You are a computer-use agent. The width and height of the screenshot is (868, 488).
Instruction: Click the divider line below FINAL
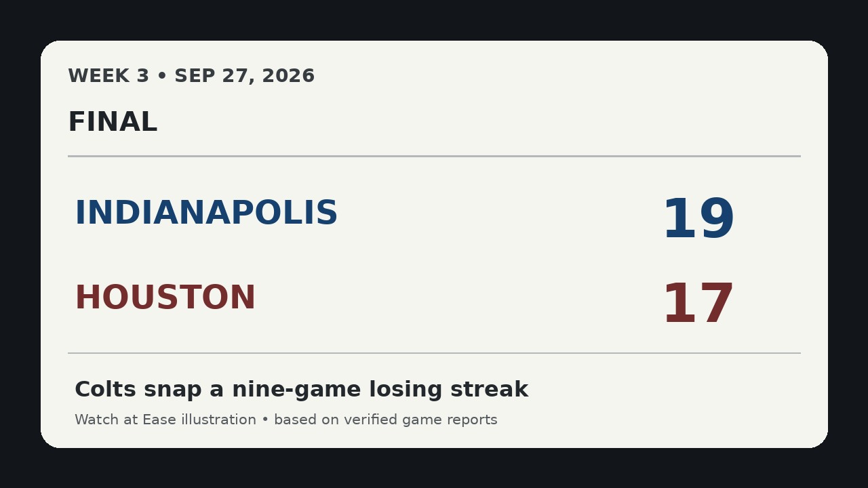434,156
